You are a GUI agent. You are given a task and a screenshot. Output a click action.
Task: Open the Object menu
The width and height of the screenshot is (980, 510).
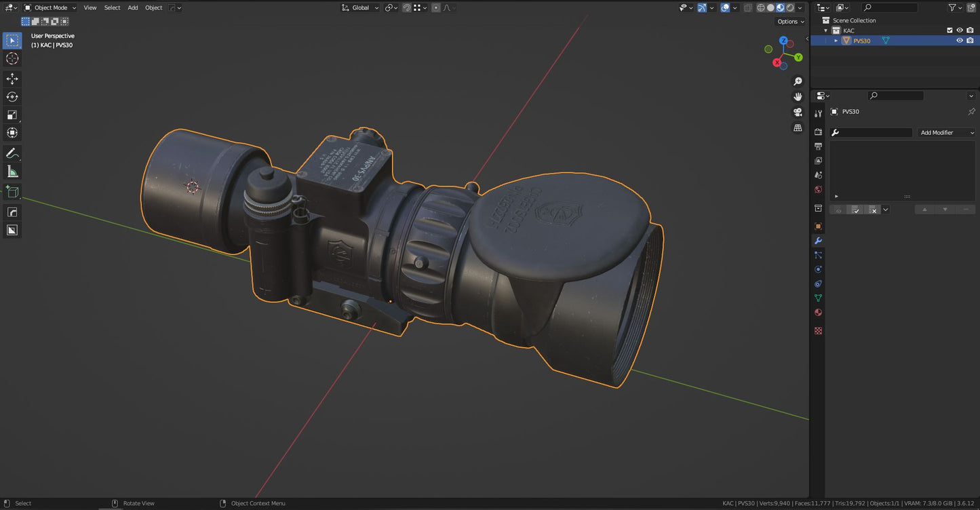point(153,7)
